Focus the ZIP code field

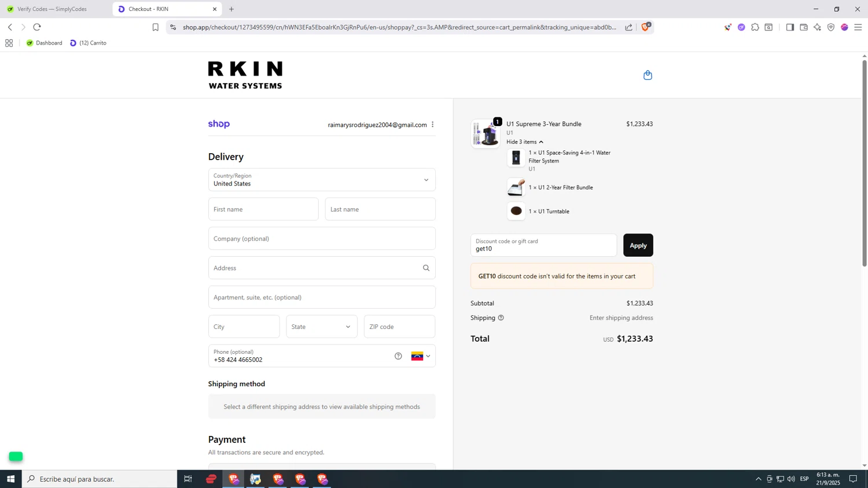click(x=400, y=327)
